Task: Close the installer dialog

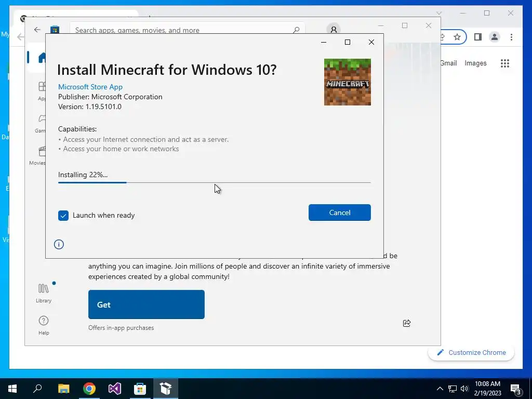Action: (371, 42)
